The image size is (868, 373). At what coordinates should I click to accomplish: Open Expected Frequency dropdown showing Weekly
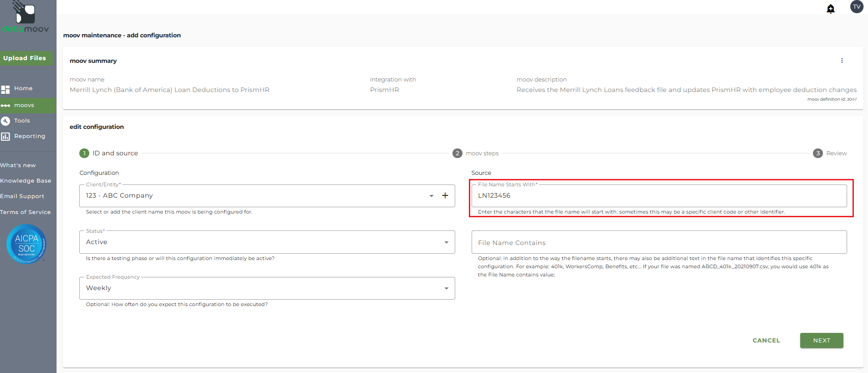point(267,288)
